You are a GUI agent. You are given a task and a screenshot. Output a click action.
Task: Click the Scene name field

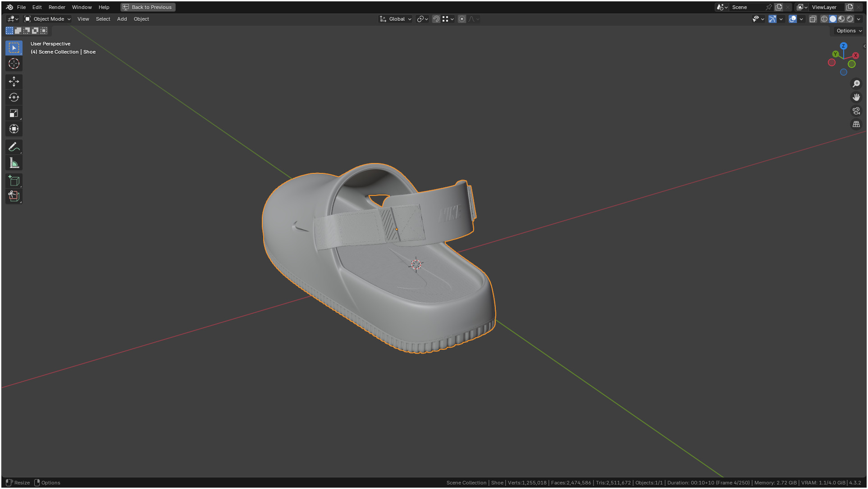coord(747,7)
